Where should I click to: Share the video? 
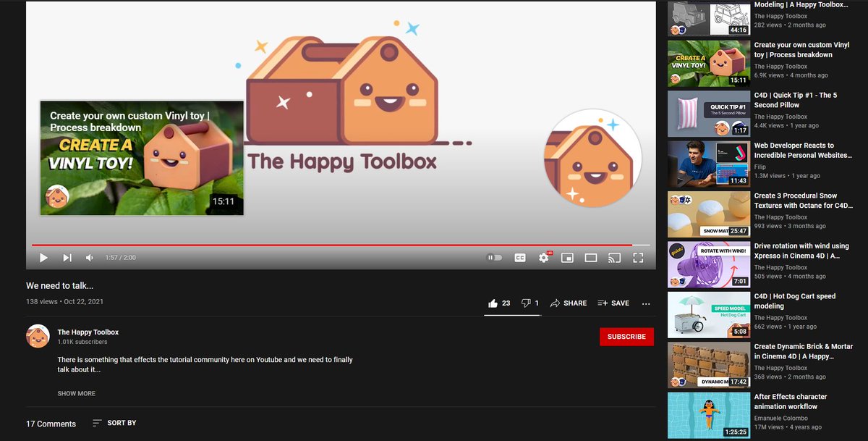pyautogui.click(x=569, y=303)
